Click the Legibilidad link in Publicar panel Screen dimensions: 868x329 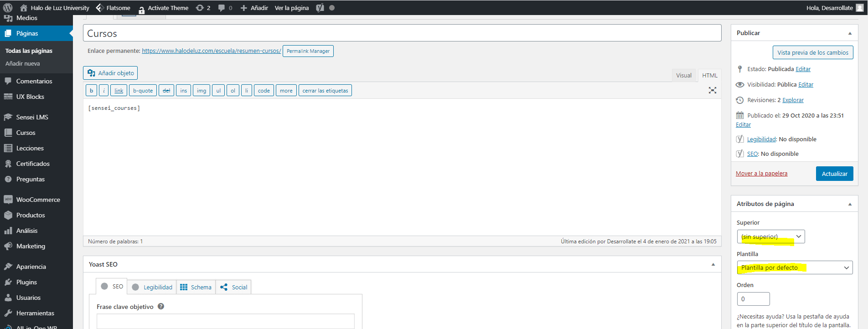[761, 139]
